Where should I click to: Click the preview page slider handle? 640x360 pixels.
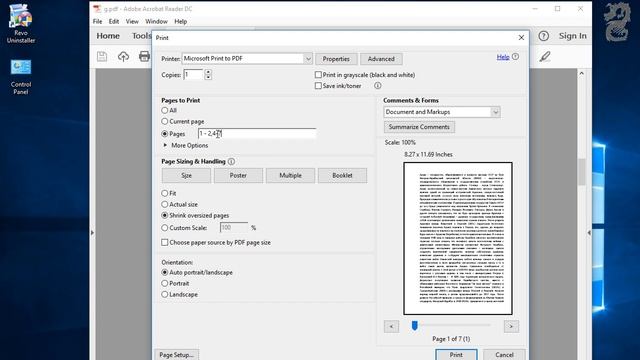[x=415, y=325]
